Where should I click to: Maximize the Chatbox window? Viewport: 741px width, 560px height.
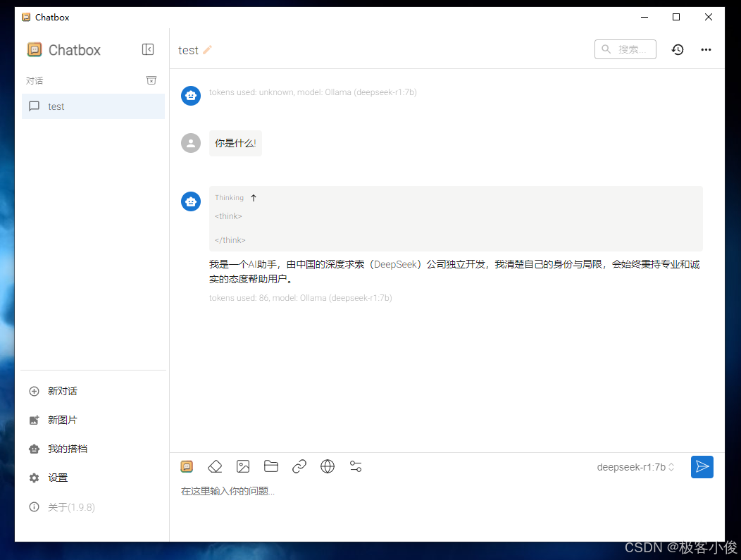coord(676,17)
